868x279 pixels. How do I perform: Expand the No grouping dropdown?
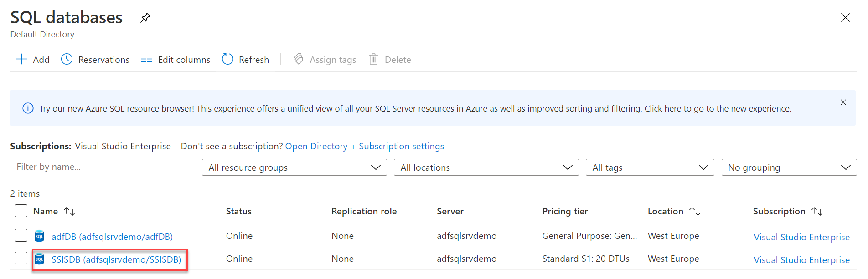click(789, 167)
